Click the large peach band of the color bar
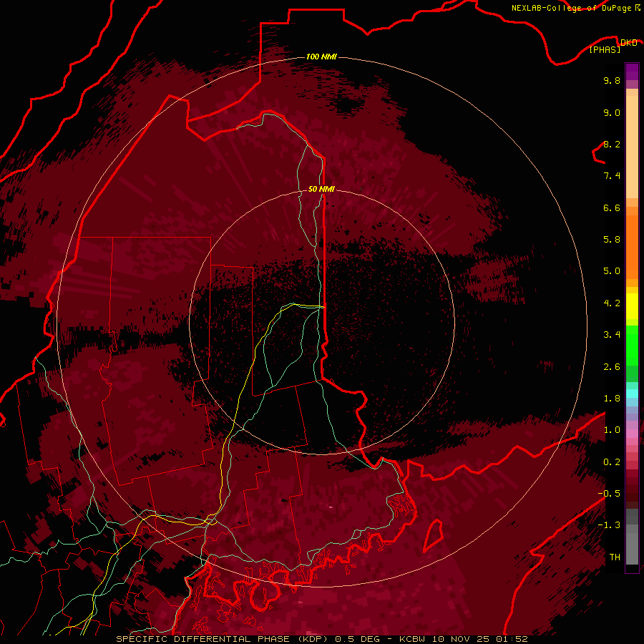644x644 pixels. click(632, 147)
